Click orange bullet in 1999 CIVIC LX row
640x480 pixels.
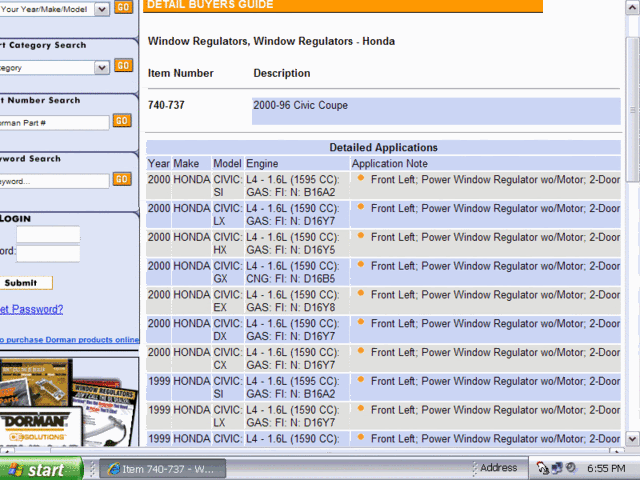pyautogui.click(x=361, y=408)
